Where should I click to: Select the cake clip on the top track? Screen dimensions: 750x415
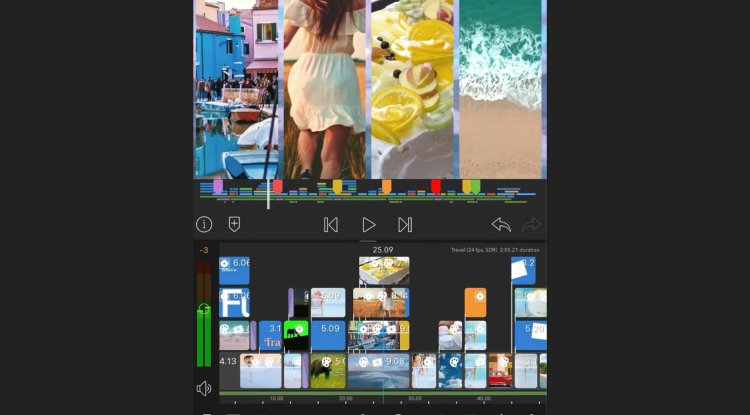point(384,271)
